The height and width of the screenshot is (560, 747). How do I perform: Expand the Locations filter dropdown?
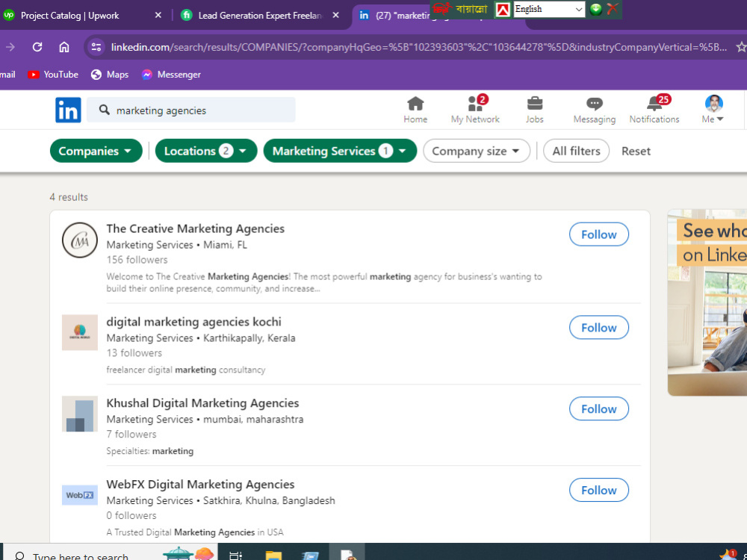tap(206, 151)
